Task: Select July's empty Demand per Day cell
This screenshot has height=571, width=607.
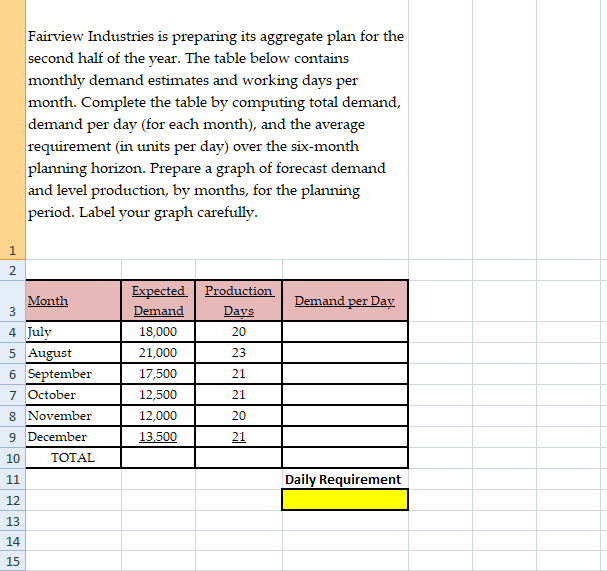Action: point(345,332)
